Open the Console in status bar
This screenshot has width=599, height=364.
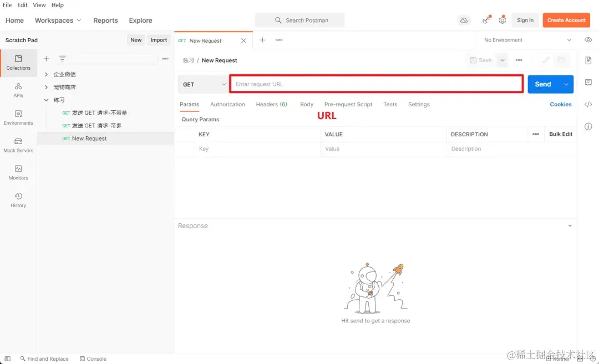point(93,358)
